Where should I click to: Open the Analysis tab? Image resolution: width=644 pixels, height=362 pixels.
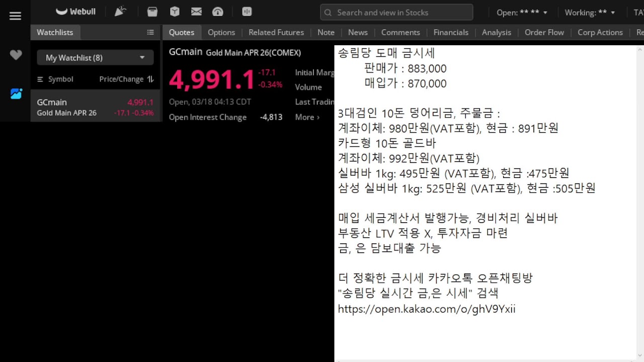pos(497,32)
